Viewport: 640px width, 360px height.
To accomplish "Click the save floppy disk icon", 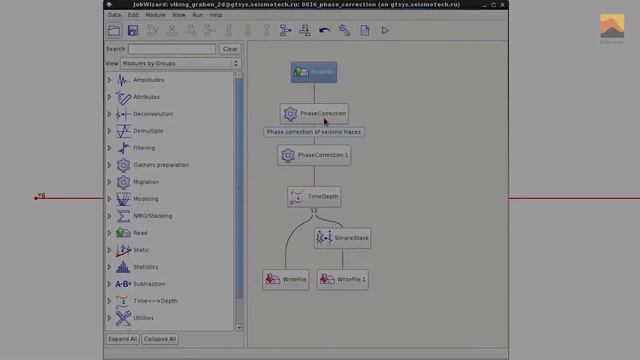I will (x=133, y=30).
